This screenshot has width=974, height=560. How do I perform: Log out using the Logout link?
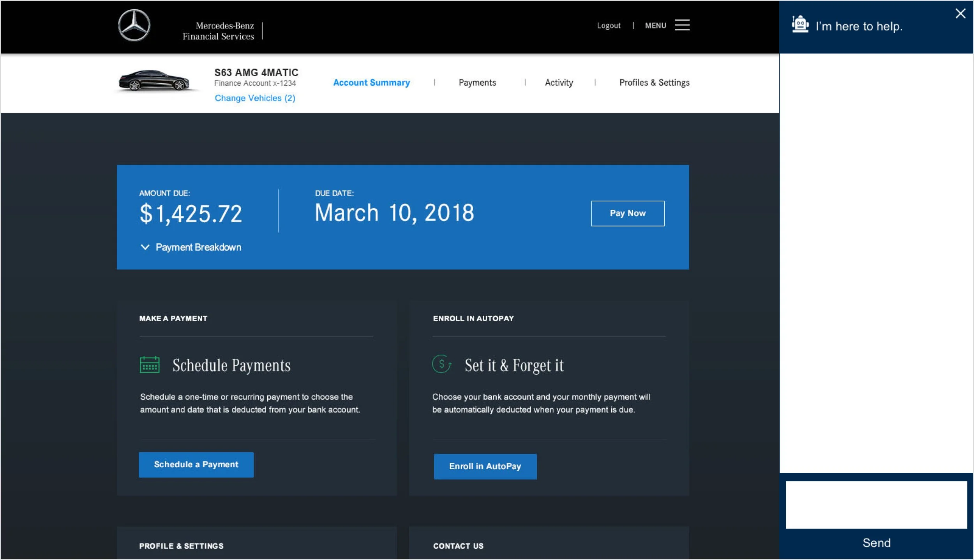pos(609,26)
